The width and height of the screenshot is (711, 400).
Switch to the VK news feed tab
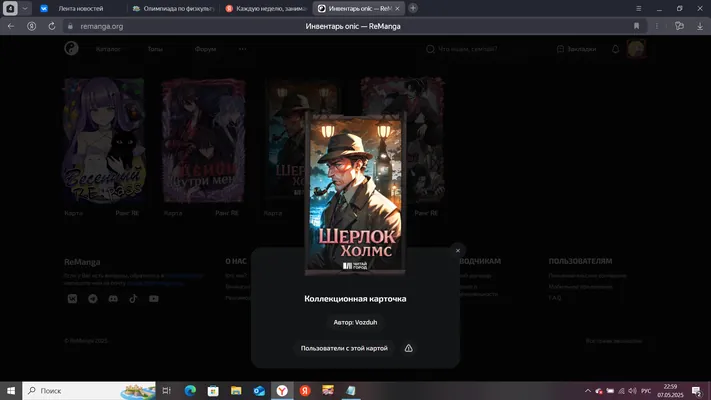click(x=79, y=9)
